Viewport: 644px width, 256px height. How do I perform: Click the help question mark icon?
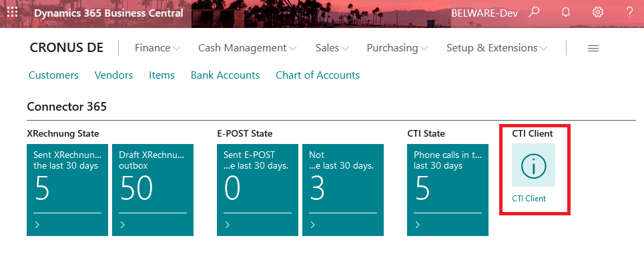pyautogui.click(x=629, y=12)
